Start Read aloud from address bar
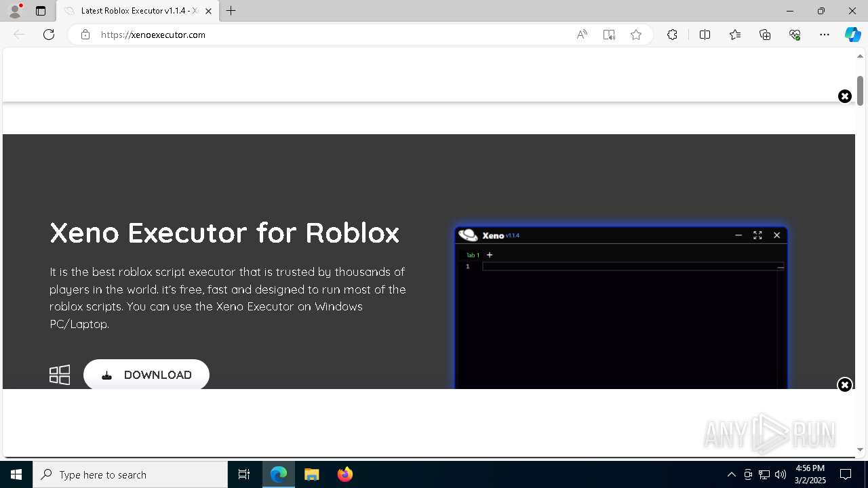Image resolution: width=868 pixels, height=488 pixels. pyautogui.click(x=582, y=35)
